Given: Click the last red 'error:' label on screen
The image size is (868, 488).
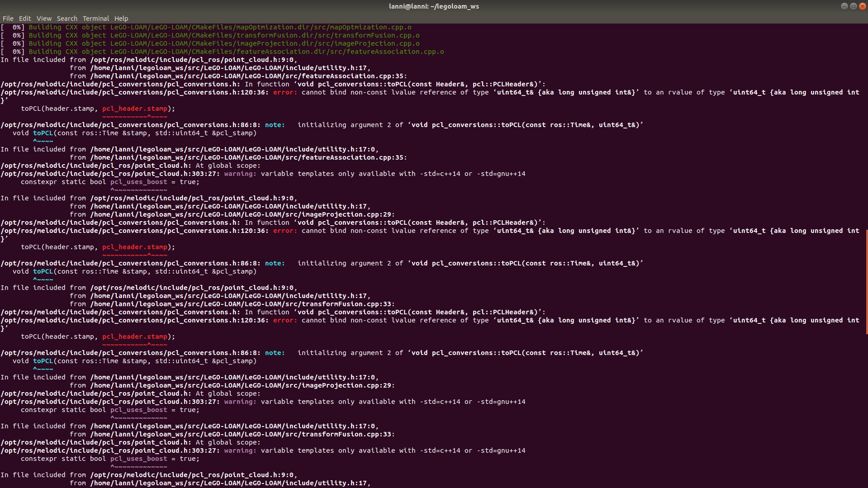Looking at the screenshot, I should pyautogui.click(x=285, y=320).
